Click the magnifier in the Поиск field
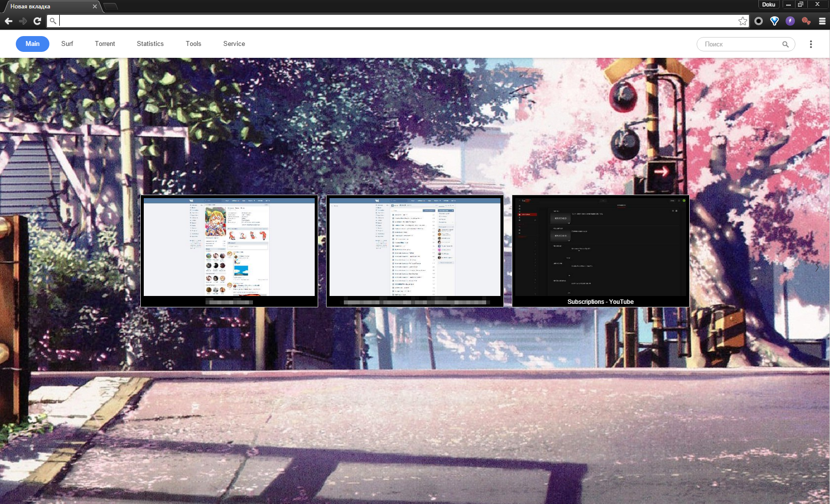This screenshot has height=504, width=830. tap(785, 44)
